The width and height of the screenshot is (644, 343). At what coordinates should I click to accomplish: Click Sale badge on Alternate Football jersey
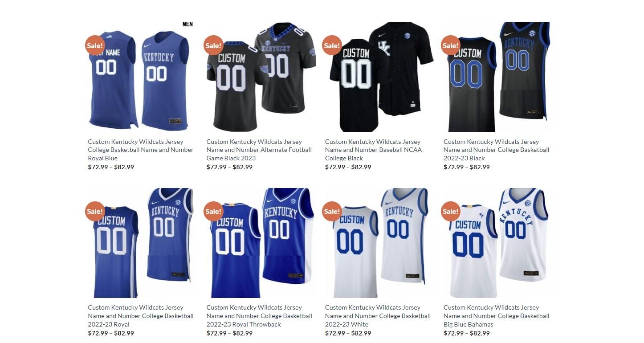pos(213,45)
